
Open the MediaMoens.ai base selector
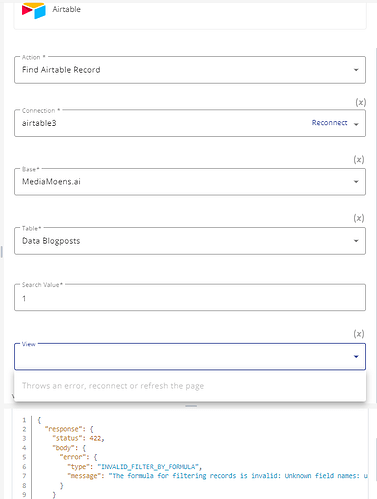tap(190, 182)
